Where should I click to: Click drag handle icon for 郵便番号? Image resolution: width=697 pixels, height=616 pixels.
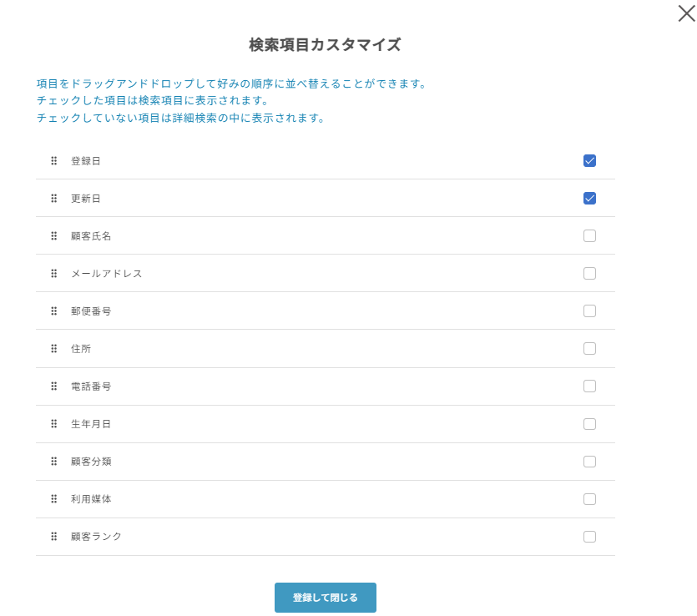[x=54, y=311]
